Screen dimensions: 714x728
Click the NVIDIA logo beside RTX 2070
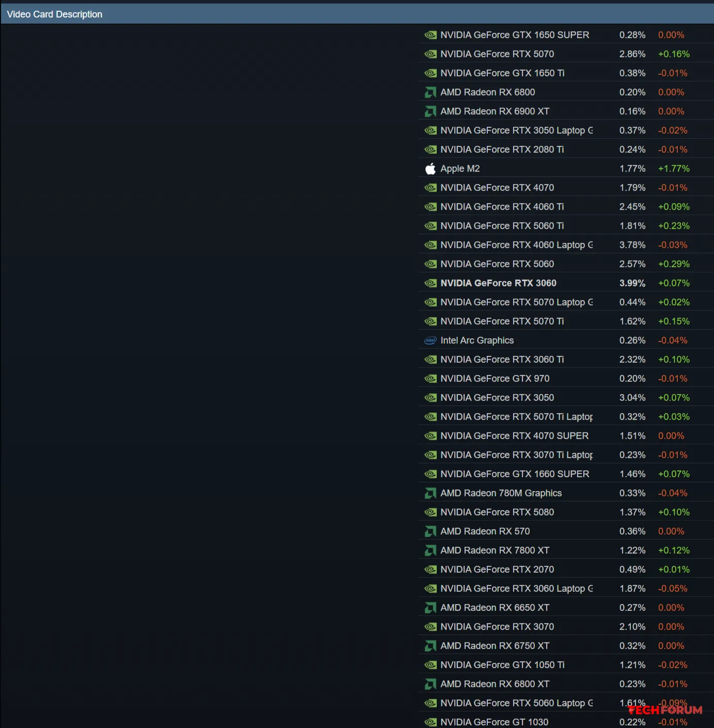coord(430,570)
